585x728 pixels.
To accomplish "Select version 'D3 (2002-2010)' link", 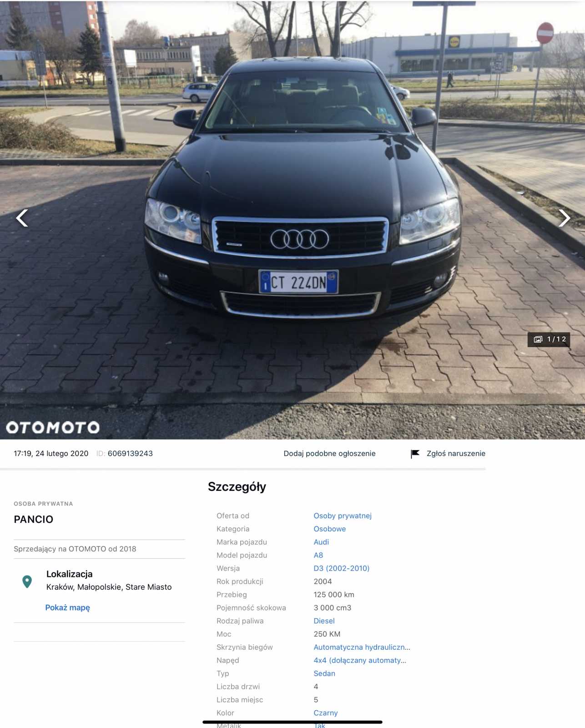I will coord(342,568).
